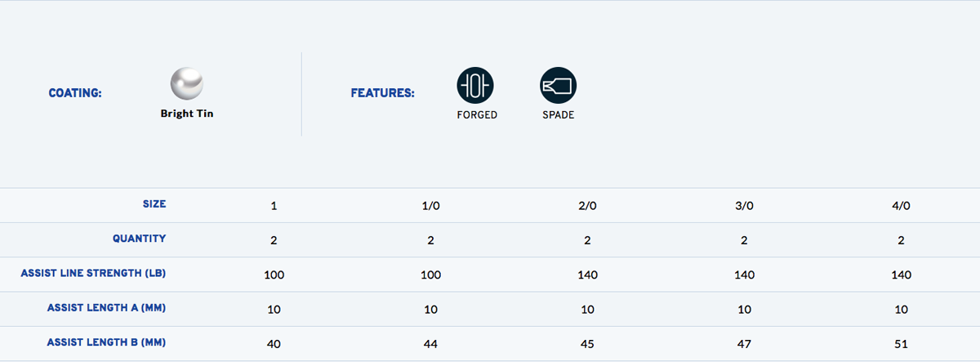980x362 pixels.
Task: Select the SIZE row label
Action: pyautogui.click(x=153, y=204)
